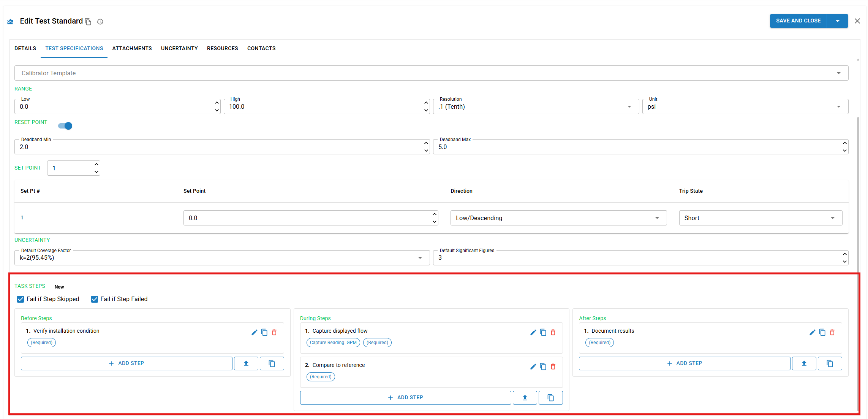
Task: Open the history icon in the header
Action: tap(100, 22)
